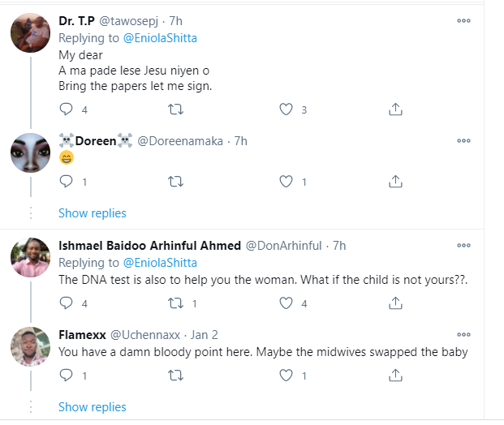504x425 pixels.
Task: Reply to Doreen's emoji tweet
Action: coord(67,182)
